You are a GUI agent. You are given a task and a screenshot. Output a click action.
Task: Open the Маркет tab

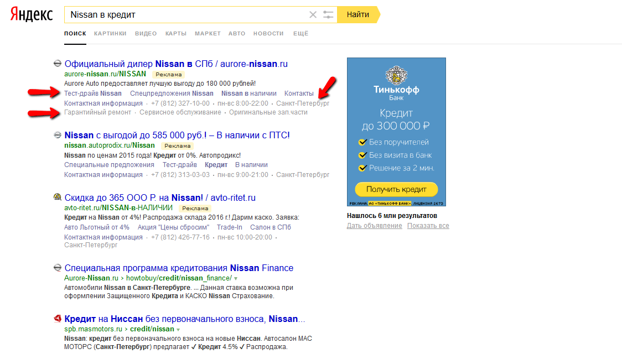(208, 34)
